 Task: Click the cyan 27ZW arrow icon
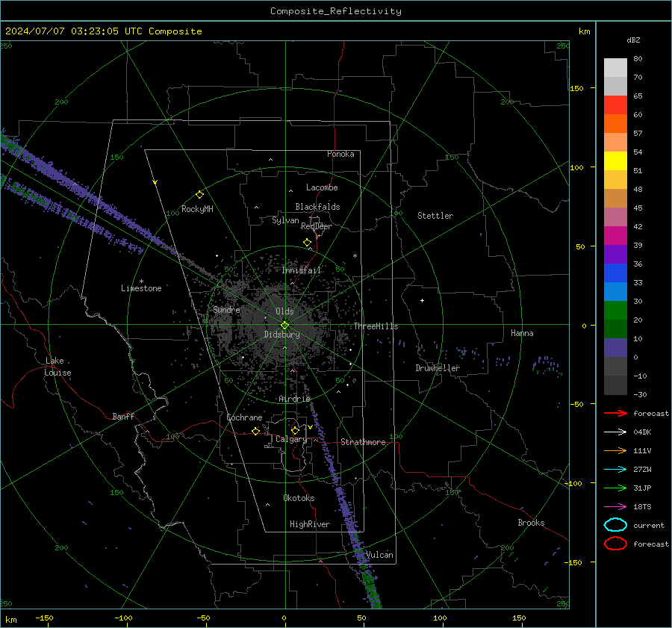[x=615, y=470]
